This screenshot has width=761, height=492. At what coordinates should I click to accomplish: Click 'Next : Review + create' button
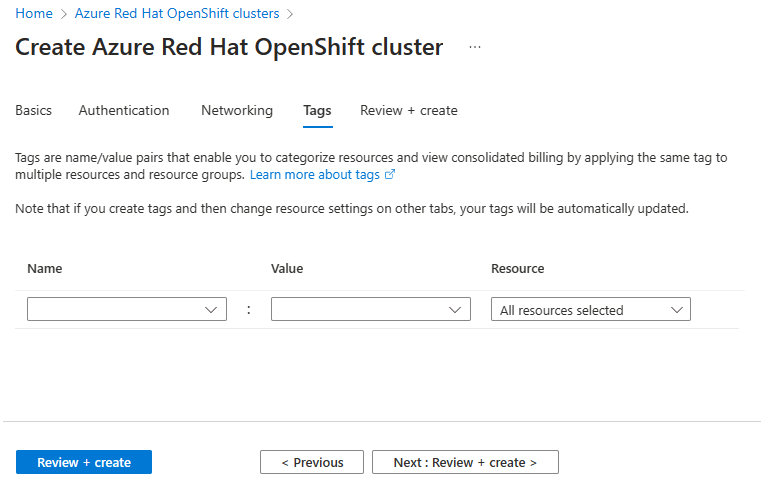pos(465,462)
